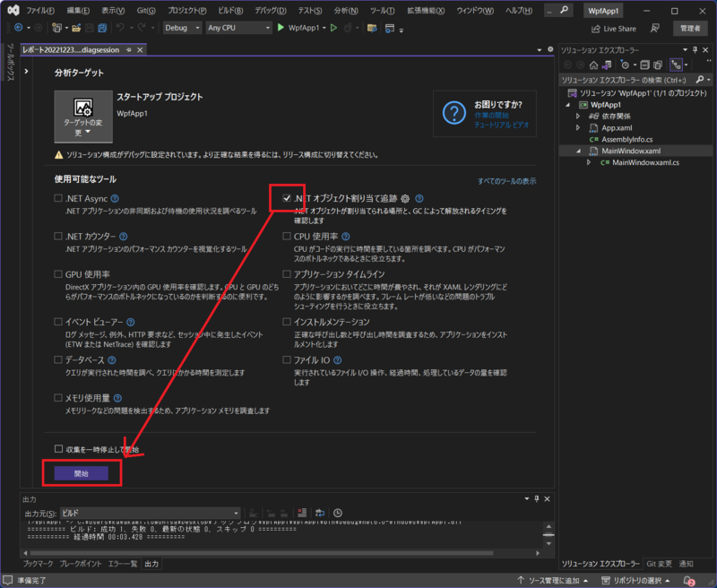717x588 pixels.
Task: Check 収集を一時停止して開始 checkbox
Action: [x=58, y=449]
